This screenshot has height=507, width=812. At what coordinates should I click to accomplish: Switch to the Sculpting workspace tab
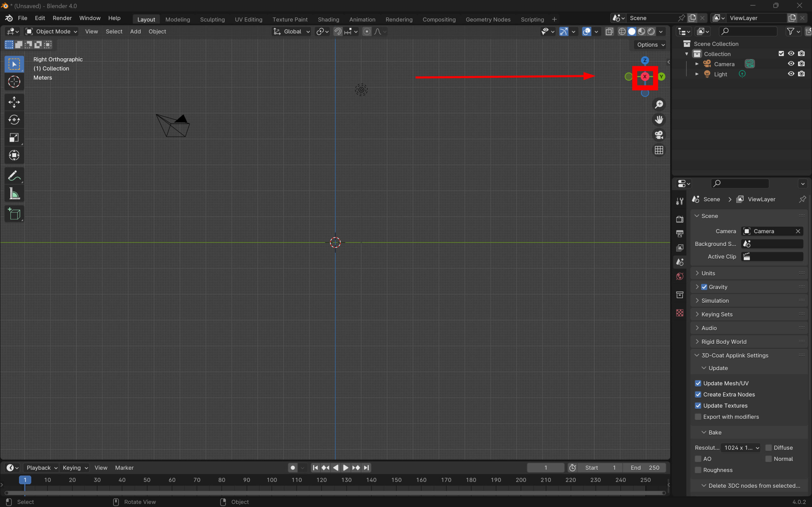pyautogui.click(x=212, y=19)
